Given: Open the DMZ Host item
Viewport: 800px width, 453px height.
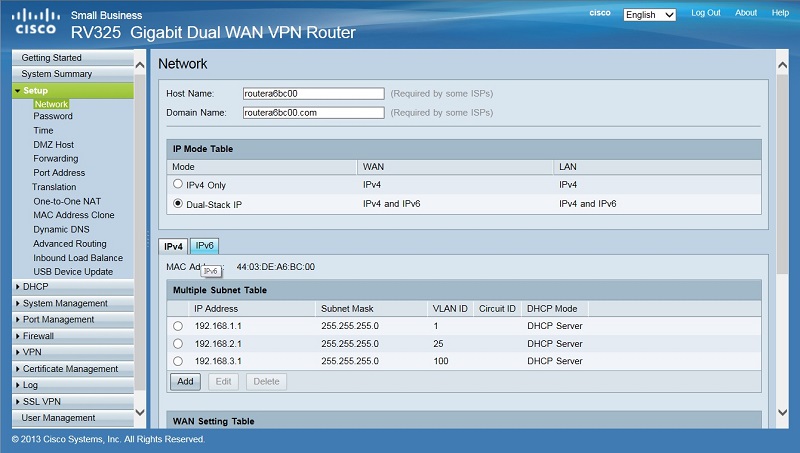Looking at the screenshot, I should 54,145.
